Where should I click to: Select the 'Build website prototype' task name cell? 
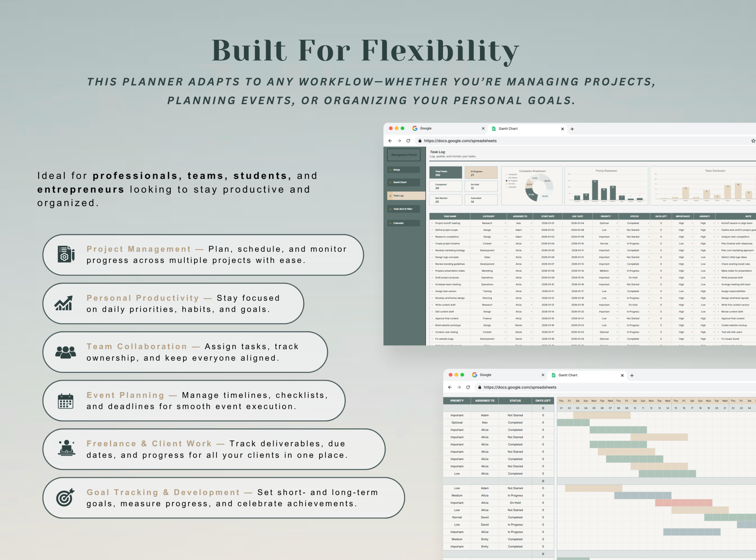pyautogui.click(x=450, y=325)
